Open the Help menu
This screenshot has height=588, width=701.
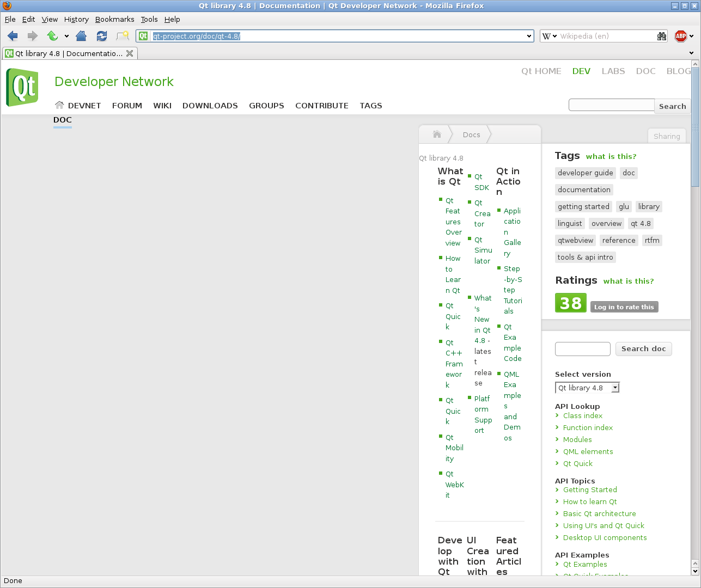[x=172, y=19]
